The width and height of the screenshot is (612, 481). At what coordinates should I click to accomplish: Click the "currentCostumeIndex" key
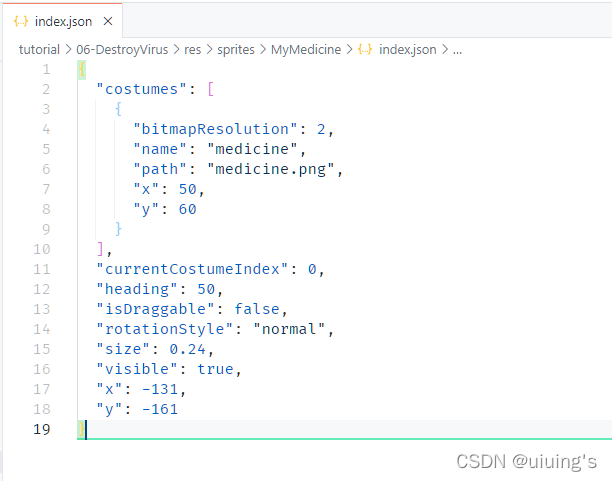click(x=192, y=269)
